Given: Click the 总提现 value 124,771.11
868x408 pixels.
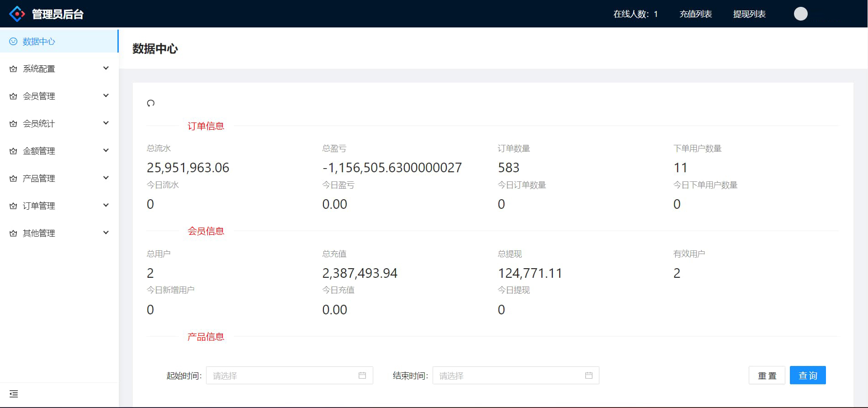Looking at the screenshot, I should [x=530, y=273].
